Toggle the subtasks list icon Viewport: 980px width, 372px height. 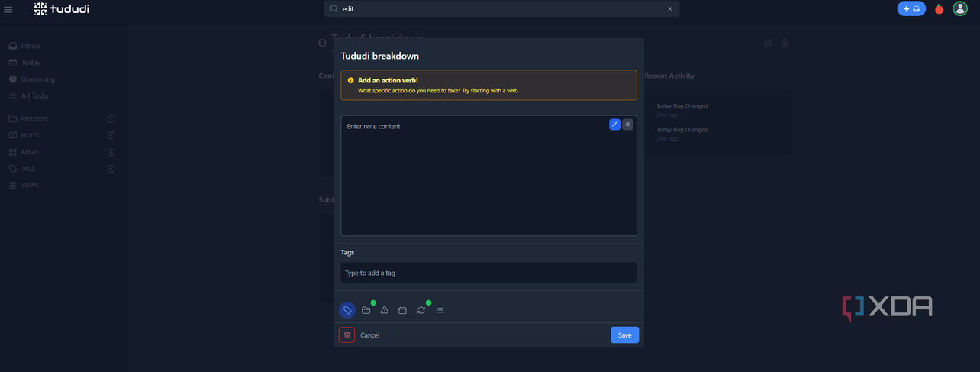[440, 310]
